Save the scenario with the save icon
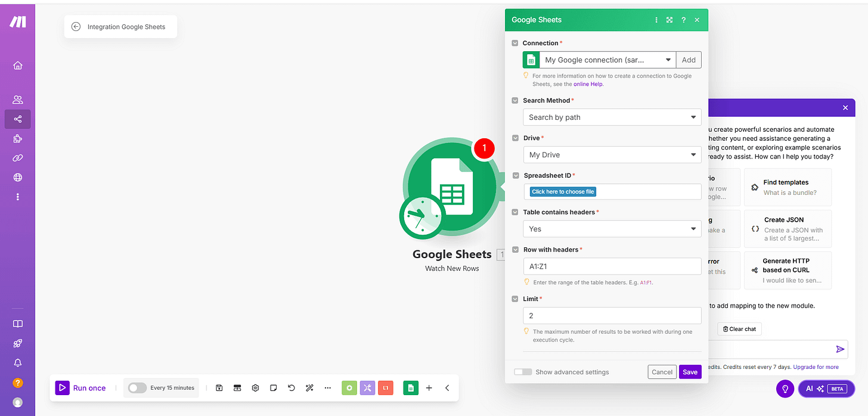The height and width of the screenshot is (416, 868). (x=219, y=387)
